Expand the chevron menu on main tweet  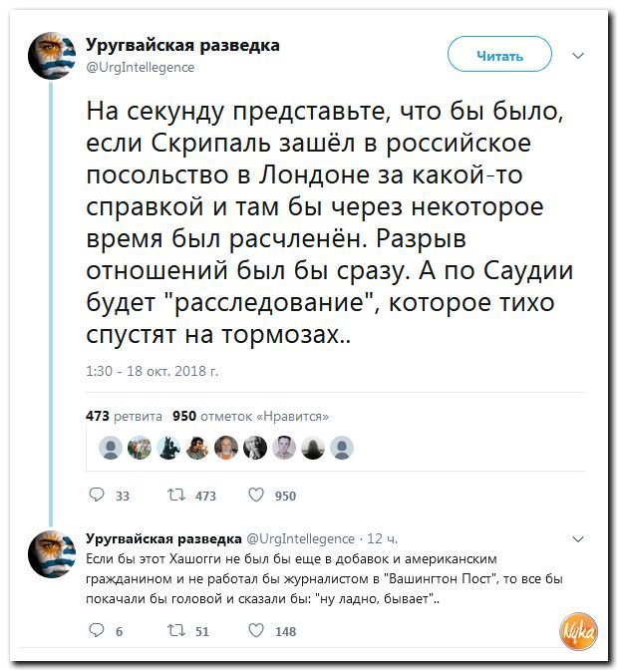[x=578, y=56]
